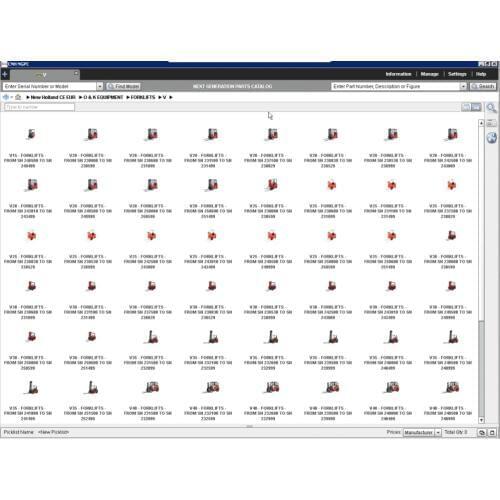500x500 pixels.
Task: Open the Settings menu
Action: [x=457, y=74]
